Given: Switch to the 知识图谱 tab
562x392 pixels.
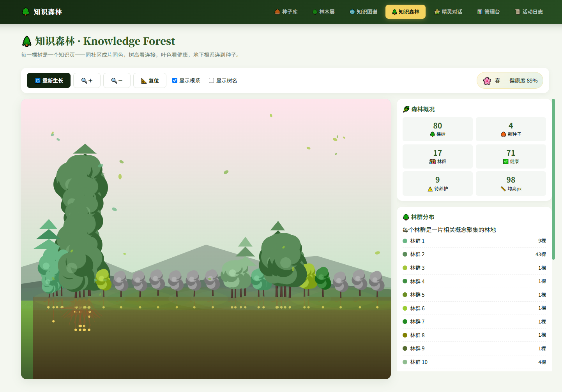Looking at the screenshot, I should coord(363,12).
